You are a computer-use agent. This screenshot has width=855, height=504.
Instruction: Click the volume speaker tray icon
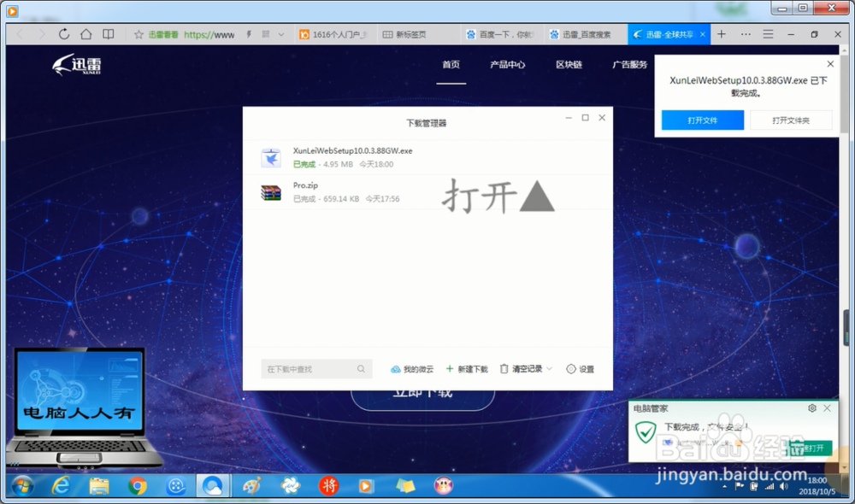tap(783, 486)
